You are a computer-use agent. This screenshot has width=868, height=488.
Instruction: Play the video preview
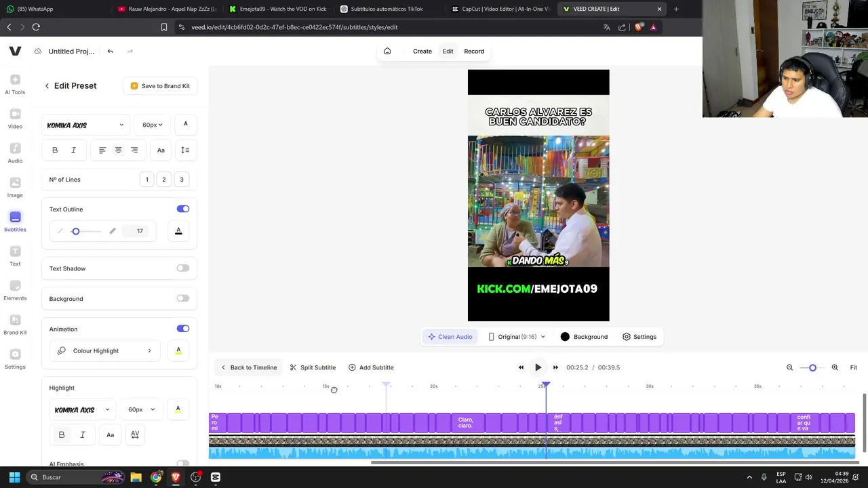(538, 367)
